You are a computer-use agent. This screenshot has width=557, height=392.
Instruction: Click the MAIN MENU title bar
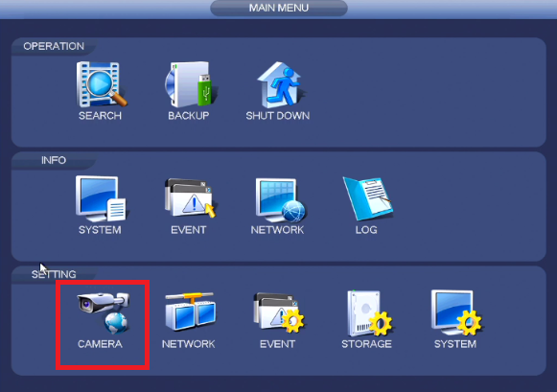(x=279, y=8)
